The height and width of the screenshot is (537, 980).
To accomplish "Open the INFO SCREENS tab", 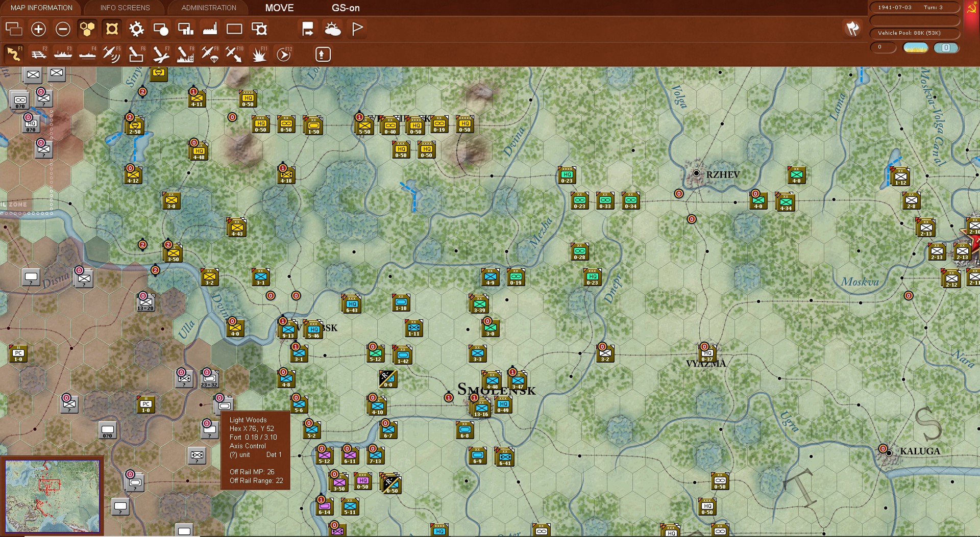I will pos(125,8).
